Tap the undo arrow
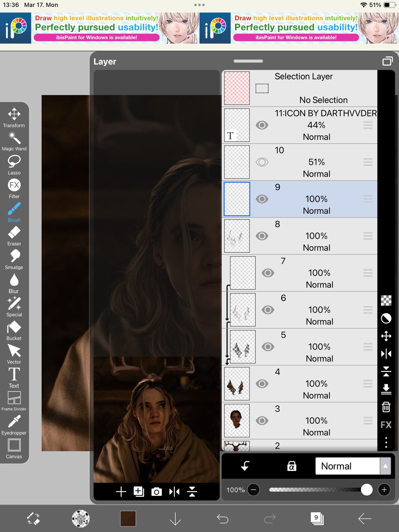The image size is (399, 532). (222, 518)
